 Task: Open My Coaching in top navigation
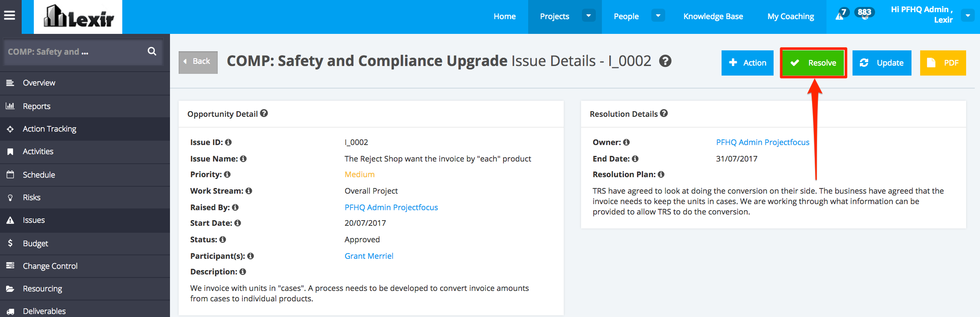(791, 16)
